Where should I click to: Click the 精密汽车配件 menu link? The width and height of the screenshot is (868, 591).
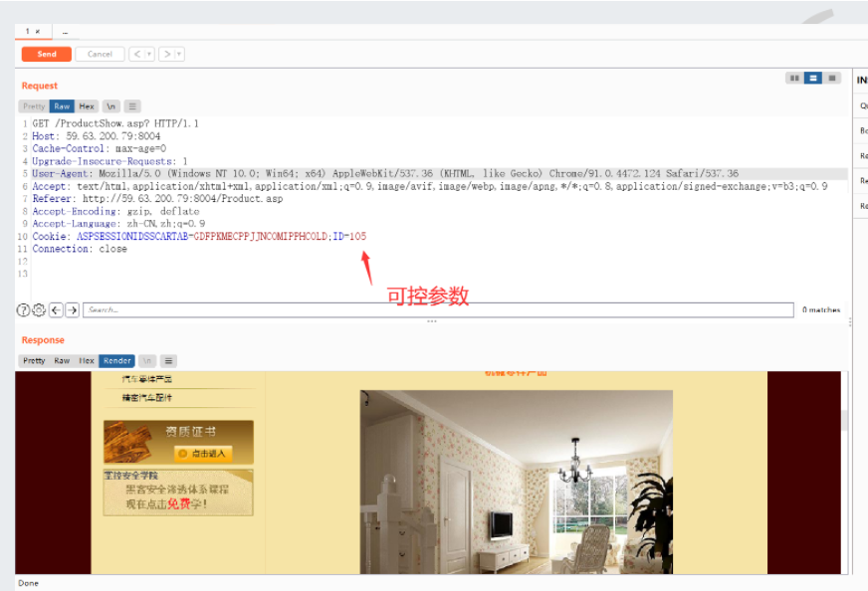click(147, 398)
